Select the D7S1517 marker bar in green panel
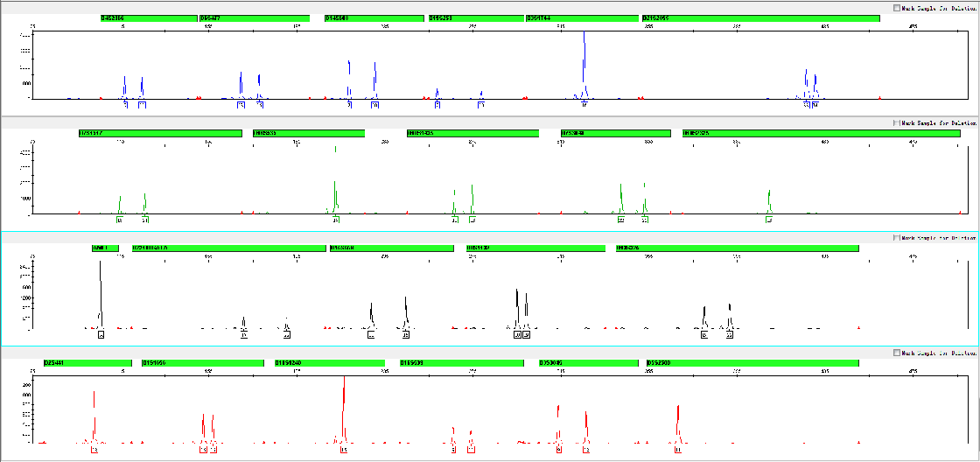 (x=160, y=133)
